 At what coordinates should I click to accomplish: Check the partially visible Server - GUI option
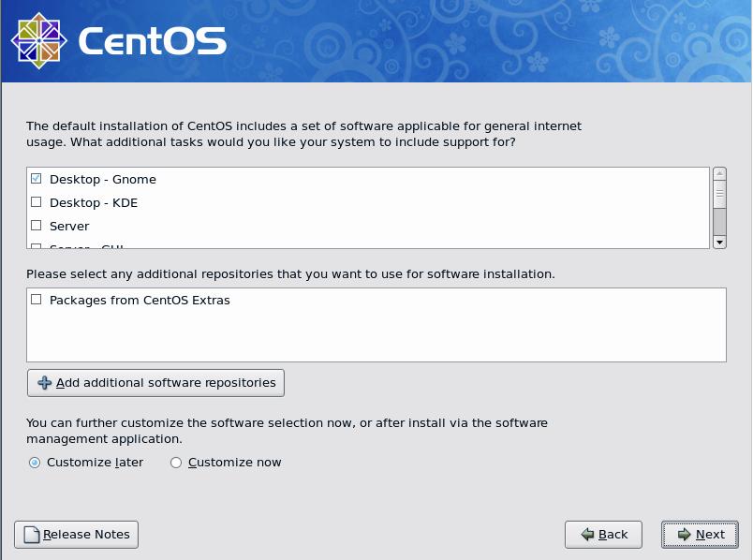pos(37,245)
